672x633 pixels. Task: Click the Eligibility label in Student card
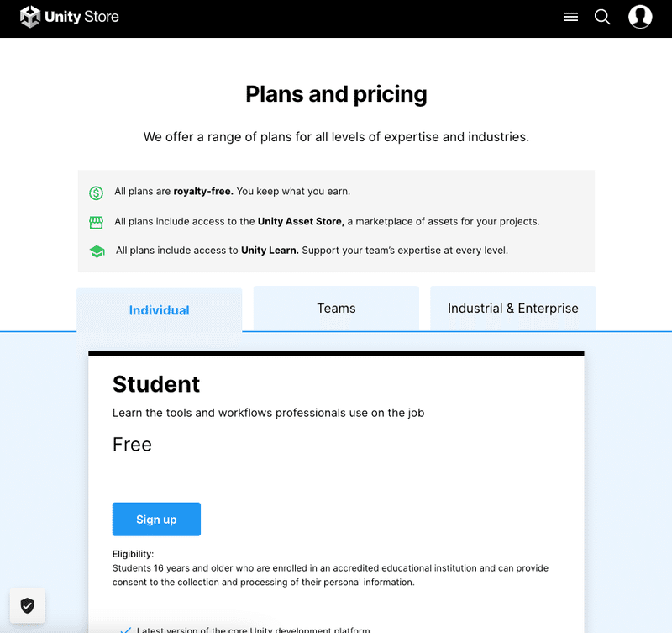tap(133, 554)
